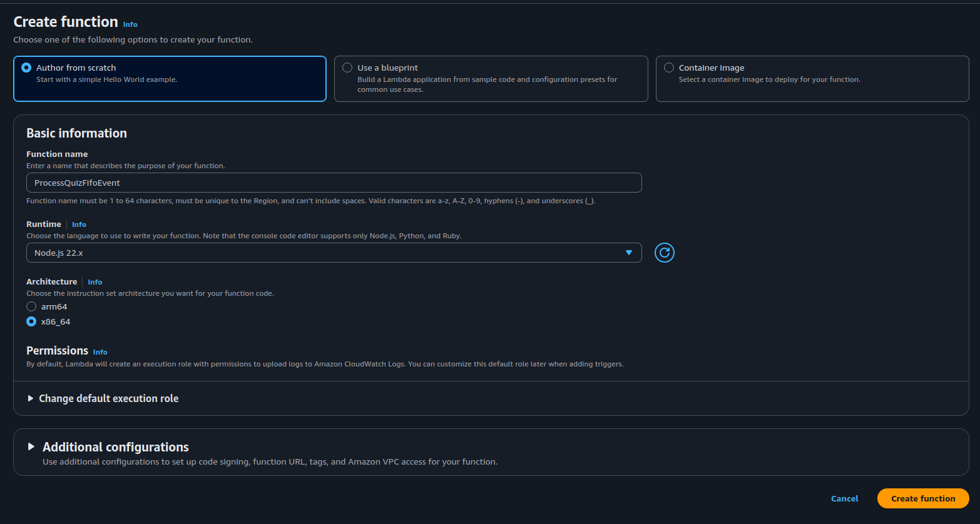This screenshot has width=980, height=524.
Task: Select x86_64 architecture
Action: click(31, 321)
